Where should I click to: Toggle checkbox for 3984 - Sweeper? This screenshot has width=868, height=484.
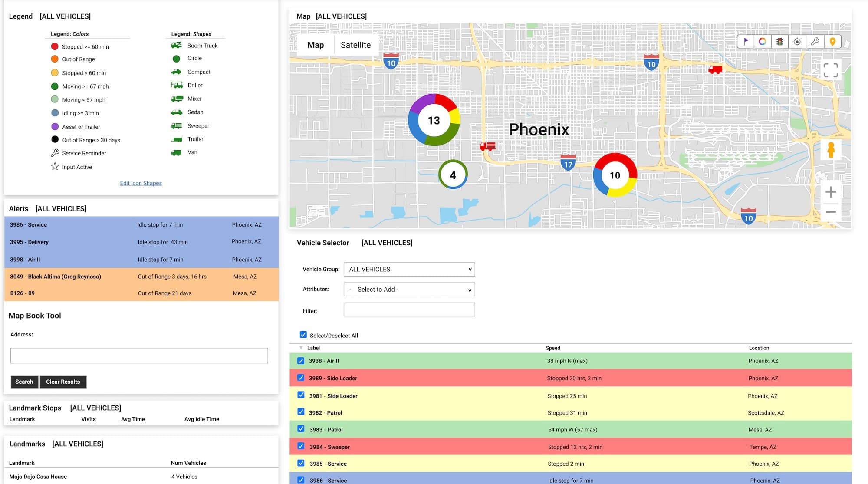(x=301, y=446)
